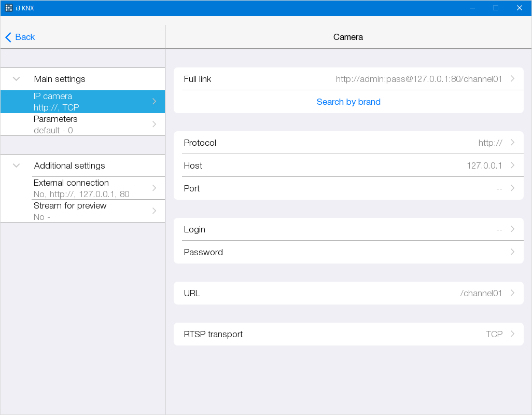This screenshot has width=532, height=415.
Task: Open the Protocol selection row
Action: coord(348,143)
